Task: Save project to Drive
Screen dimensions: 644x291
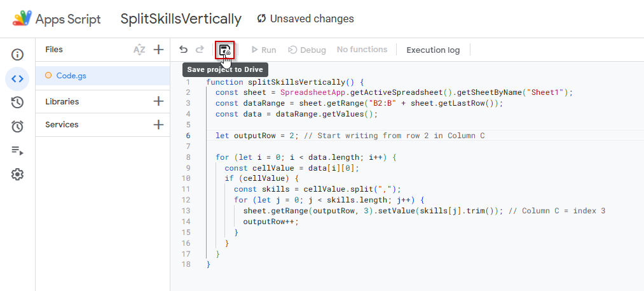Action: (224, 50)
